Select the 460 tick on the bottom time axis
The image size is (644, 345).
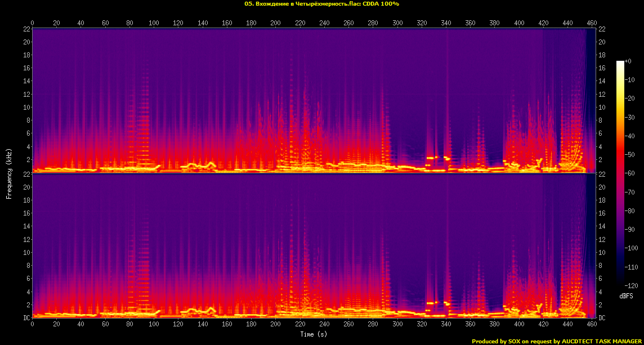(592, 324)
